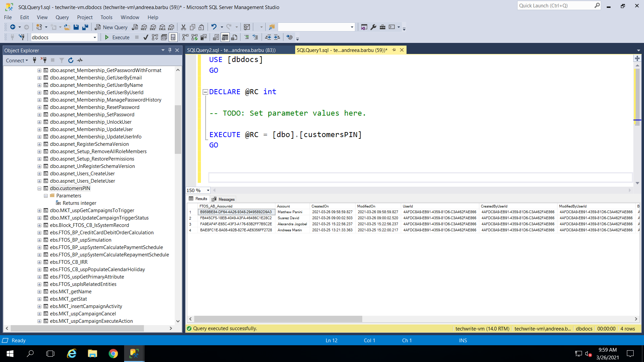Image resolution: width=644 pixels, height=362 pixels.
Task: Toggle the Results to Text option
Action: pos(216,37)
